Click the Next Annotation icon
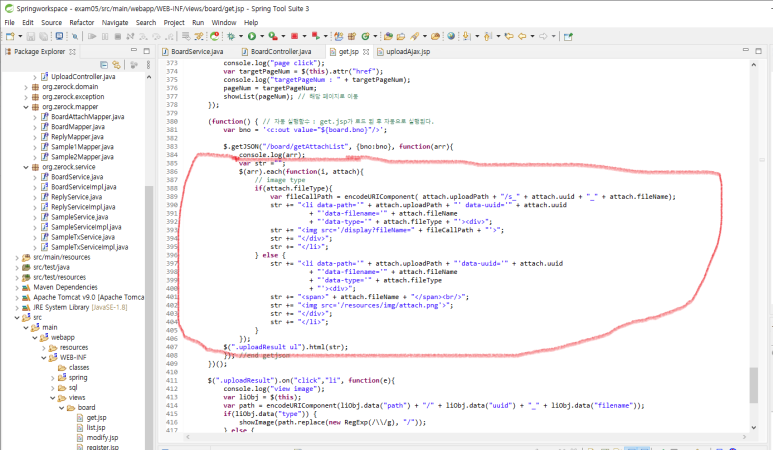Image resolution: width=773 pixels, height=450 pixels. [466, 36]
